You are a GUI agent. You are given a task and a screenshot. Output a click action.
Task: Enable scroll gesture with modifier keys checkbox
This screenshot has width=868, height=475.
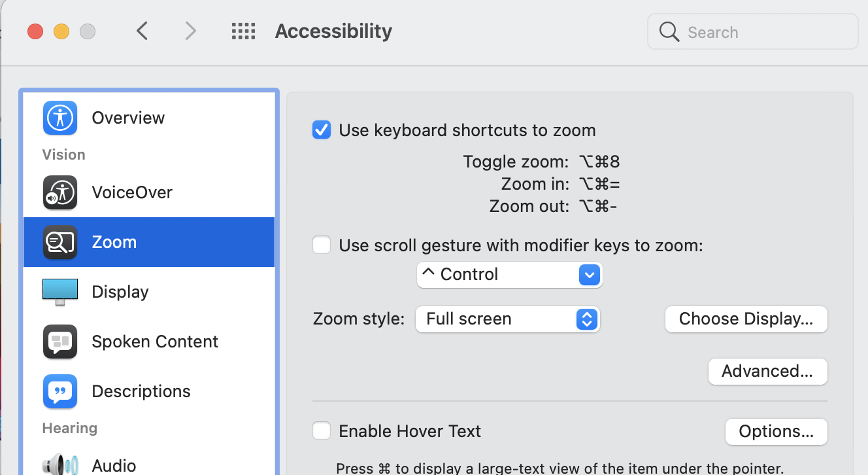(322, 245)
